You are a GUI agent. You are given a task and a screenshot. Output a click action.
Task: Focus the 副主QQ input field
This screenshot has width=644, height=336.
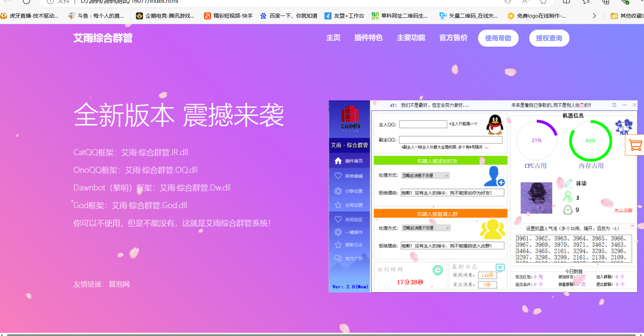click(x=451, y=140)
